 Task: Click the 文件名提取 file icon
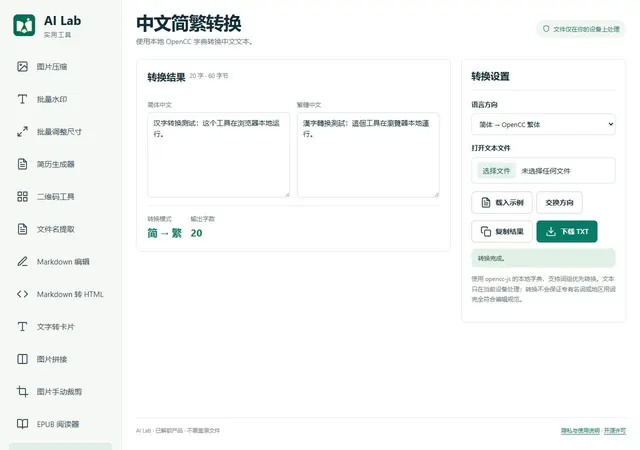22,229
